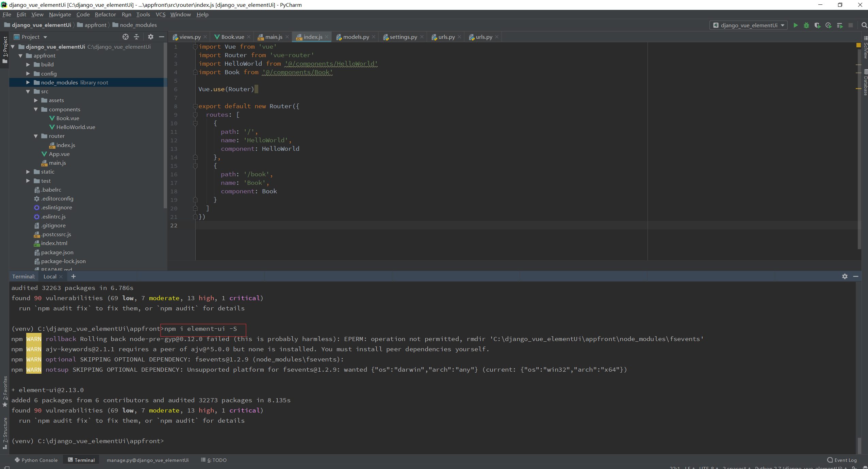The image size is (868, 469).
Task: Click the yellow inspection indicator atop editor
Action: click(858, 45)
